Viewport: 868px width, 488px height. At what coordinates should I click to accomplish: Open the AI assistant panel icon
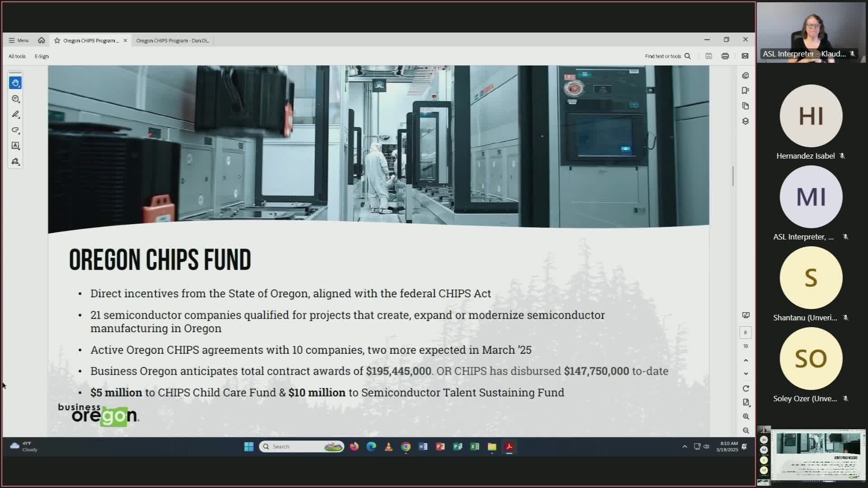pos(745,75)
